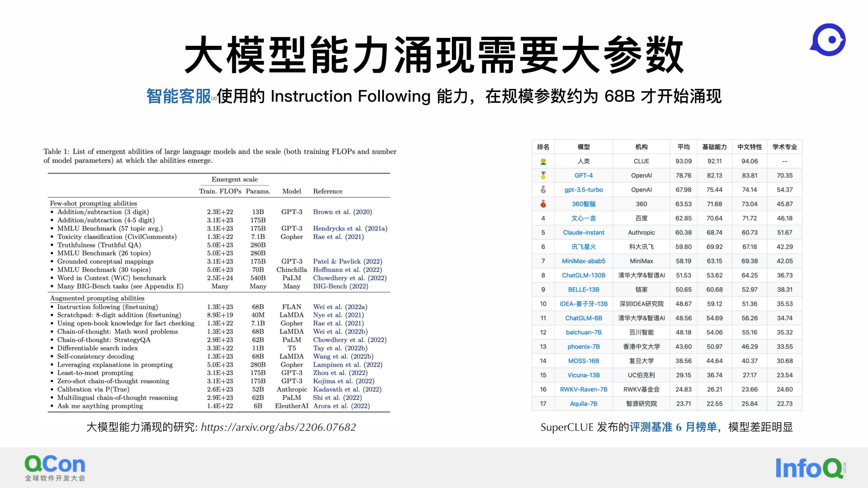The height and width of the screenshot is (488, 868).
Task: Click the Emergent scale table header
Action: [235, 180]
